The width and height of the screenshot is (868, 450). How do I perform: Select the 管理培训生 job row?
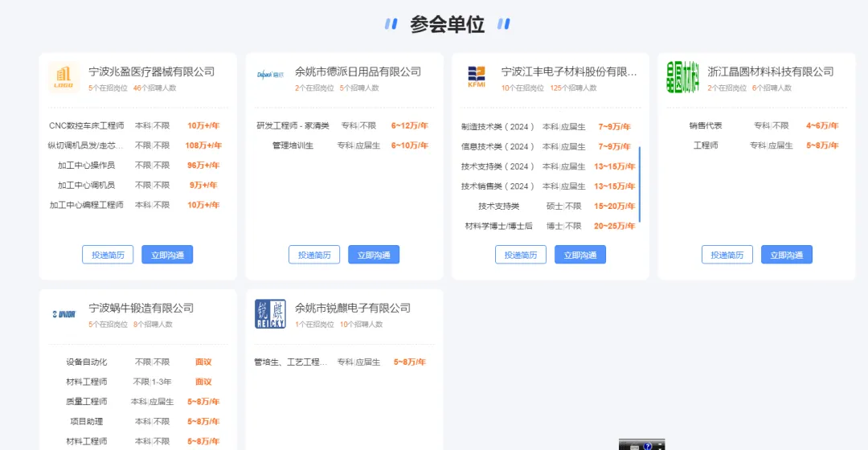coord(344,145)
